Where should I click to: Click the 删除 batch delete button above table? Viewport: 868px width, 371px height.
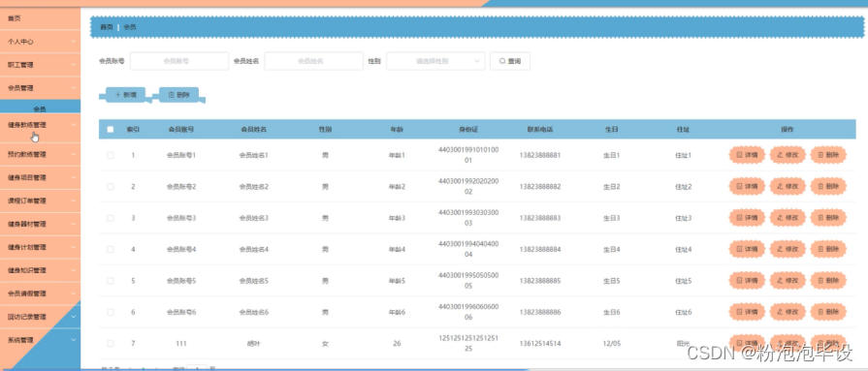pos(178,95)
